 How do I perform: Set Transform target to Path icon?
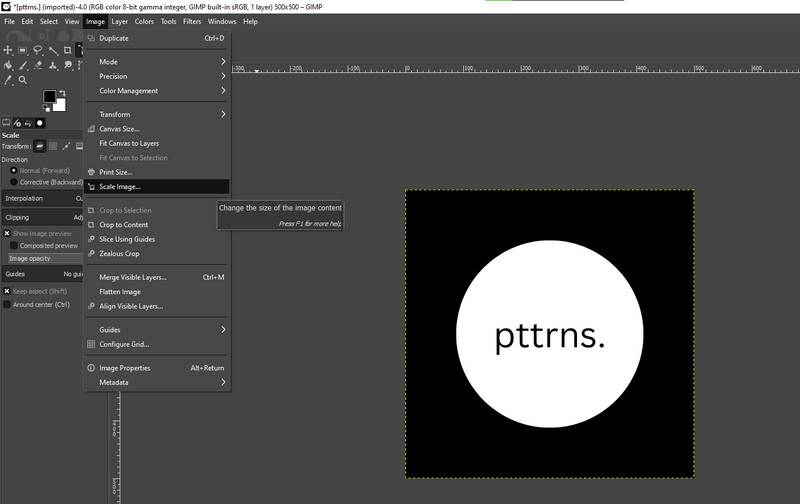(66, 146)
